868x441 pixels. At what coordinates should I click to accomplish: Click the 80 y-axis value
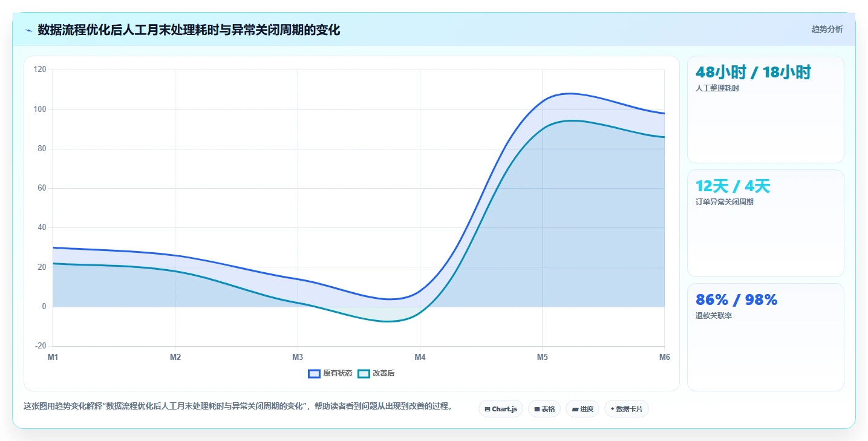[42, 149]
